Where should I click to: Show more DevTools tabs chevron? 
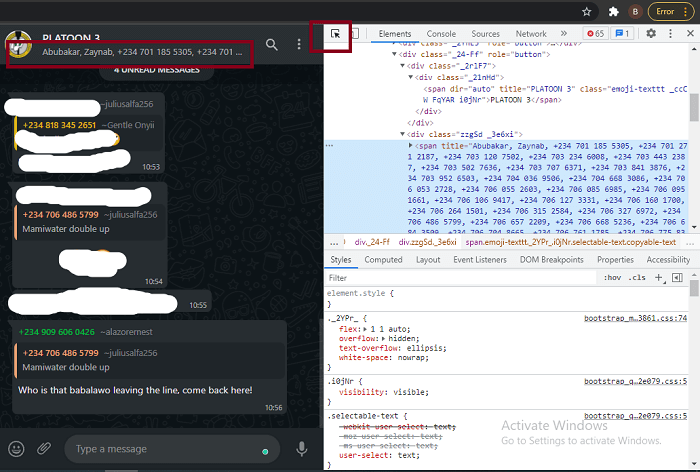tap(564, 33)
